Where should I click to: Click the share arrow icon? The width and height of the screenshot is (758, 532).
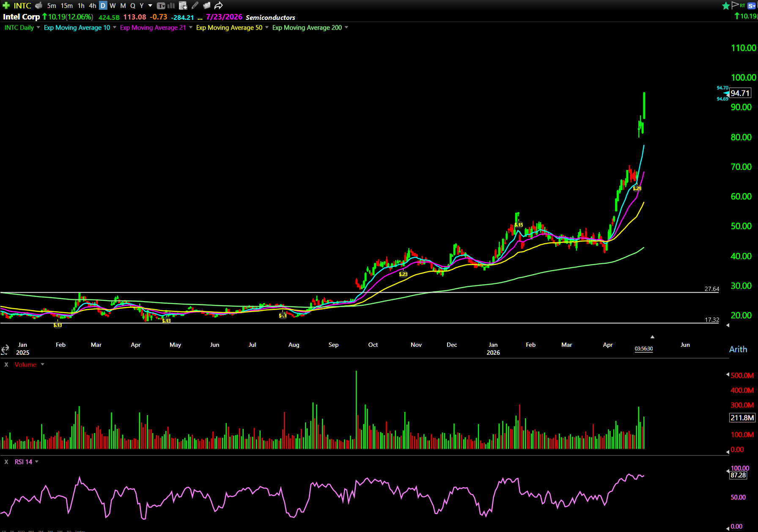(x=218, y=5)
